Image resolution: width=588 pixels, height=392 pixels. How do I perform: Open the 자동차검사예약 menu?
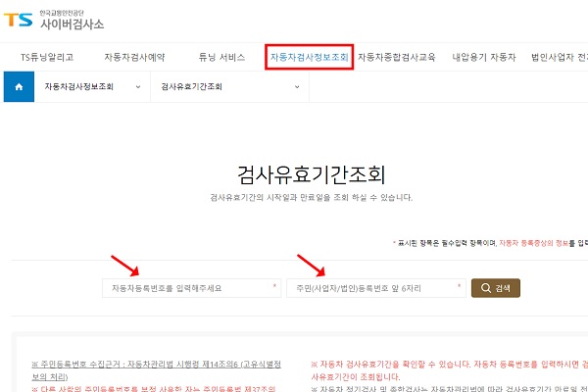click(x=134, y=57)
